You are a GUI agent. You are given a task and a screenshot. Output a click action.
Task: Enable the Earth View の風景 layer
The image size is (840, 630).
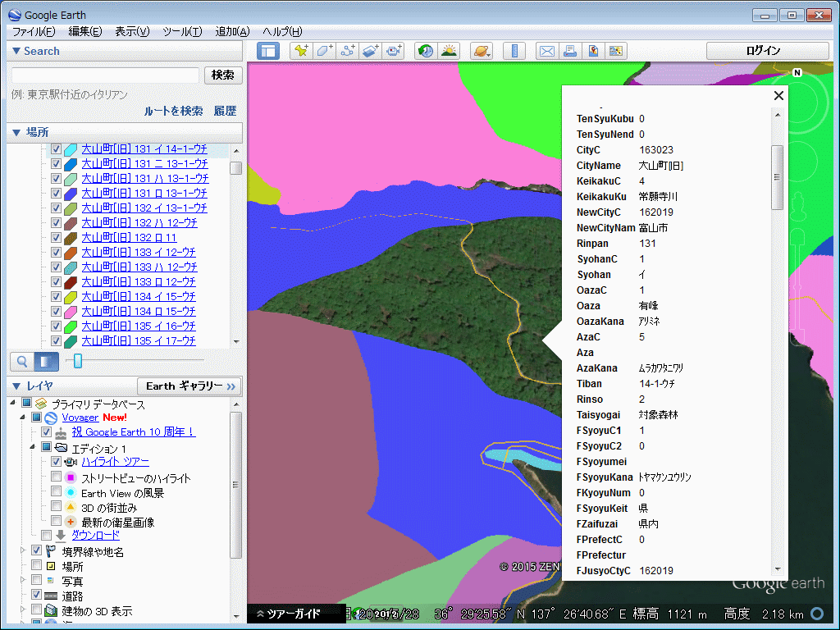click(x=56, y=491)
